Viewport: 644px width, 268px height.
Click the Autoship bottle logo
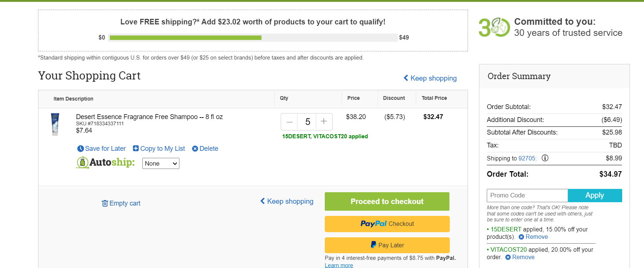[x=82, y=162]
